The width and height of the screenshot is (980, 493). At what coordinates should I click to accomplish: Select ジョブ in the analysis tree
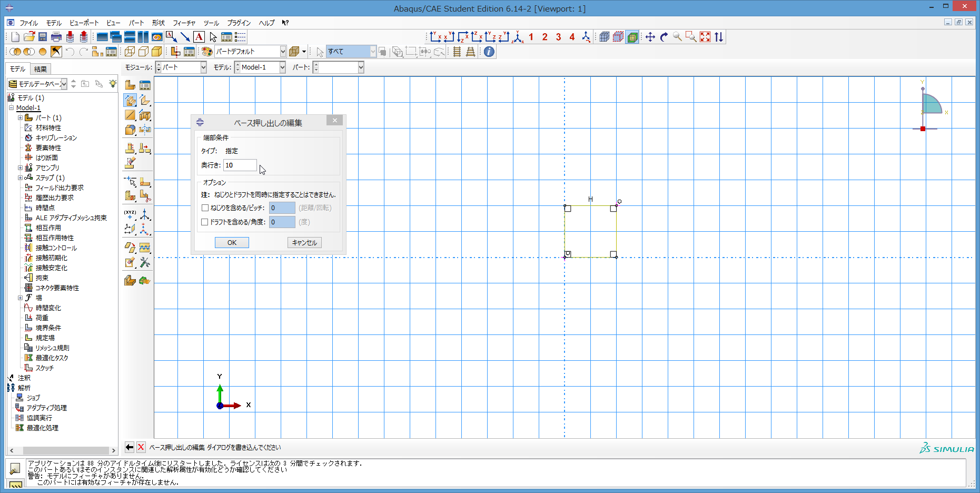33,398
